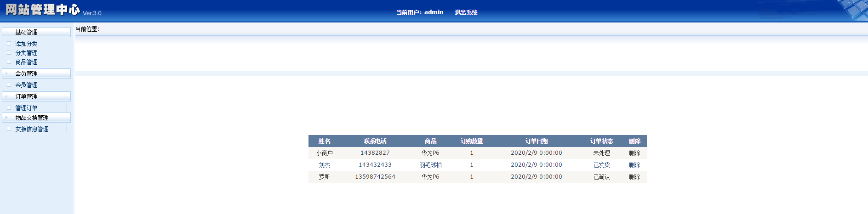Click the small icon beside 交换信息管理
The image size is (868, 214).
[9, 129]
